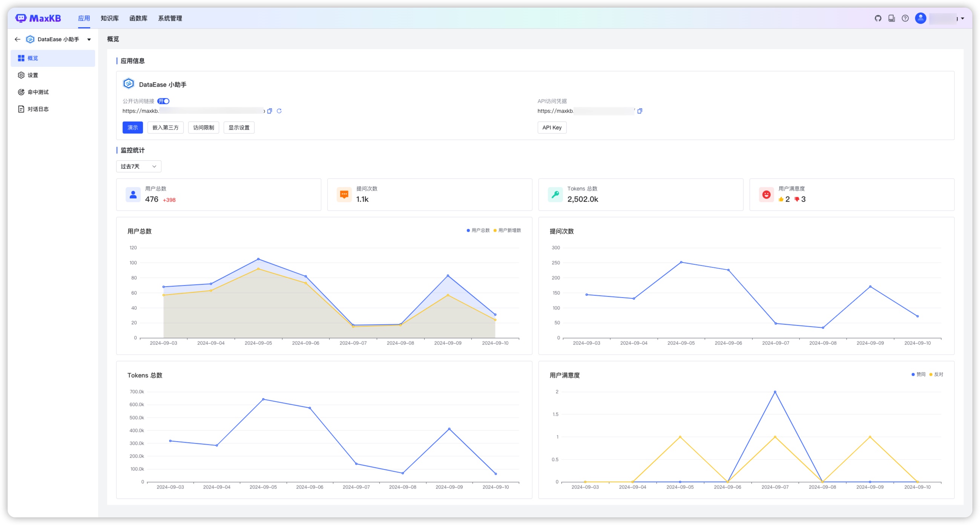Switch to the 知识库 tab
The height and width of the screenshot is (525, 980).
[110, 18]
